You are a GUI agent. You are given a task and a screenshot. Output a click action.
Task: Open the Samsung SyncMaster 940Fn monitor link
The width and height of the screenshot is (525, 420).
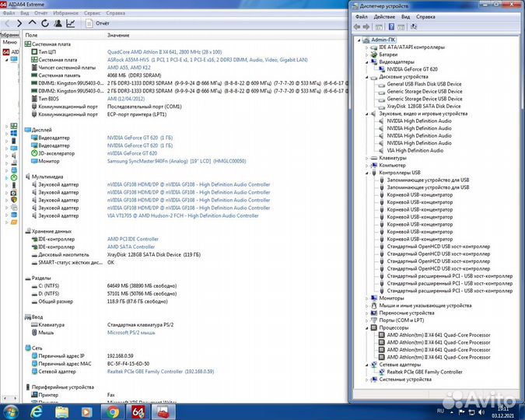coord(177,161)
